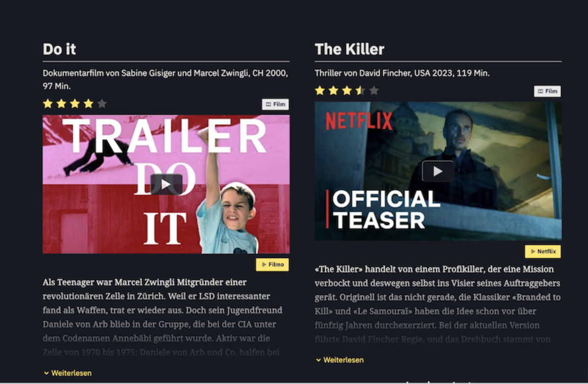Play The Killer official teaser video
The width and height of the screenshot is (588, 384).
click(x=438, y=171)
